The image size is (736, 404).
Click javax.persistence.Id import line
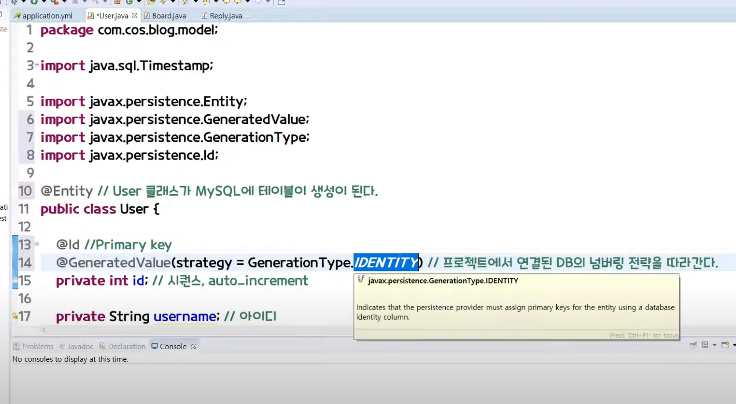[x=129, y=155]
